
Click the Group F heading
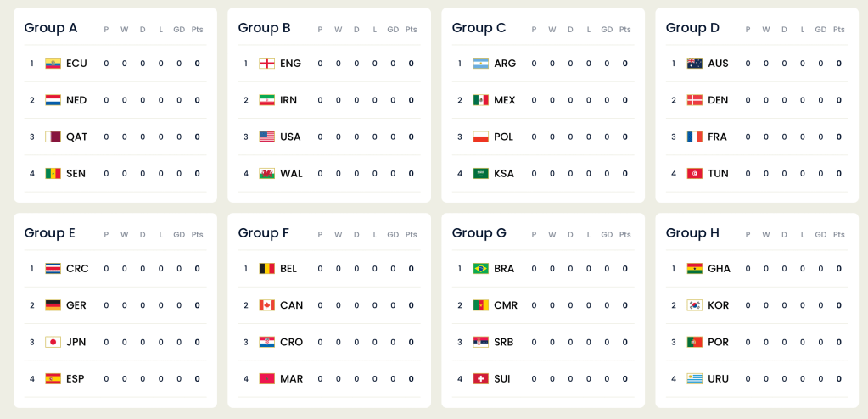point(264,233)
